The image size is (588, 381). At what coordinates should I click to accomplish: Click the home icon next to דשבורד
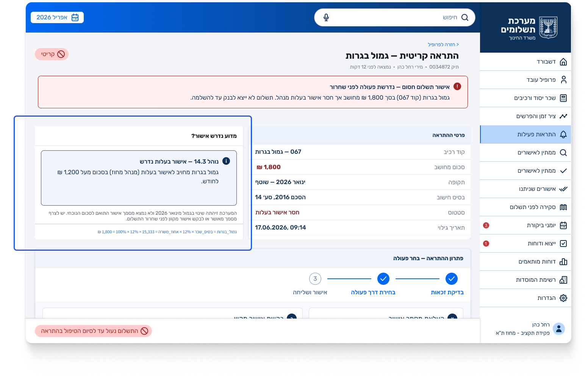(x=563, y=62)
